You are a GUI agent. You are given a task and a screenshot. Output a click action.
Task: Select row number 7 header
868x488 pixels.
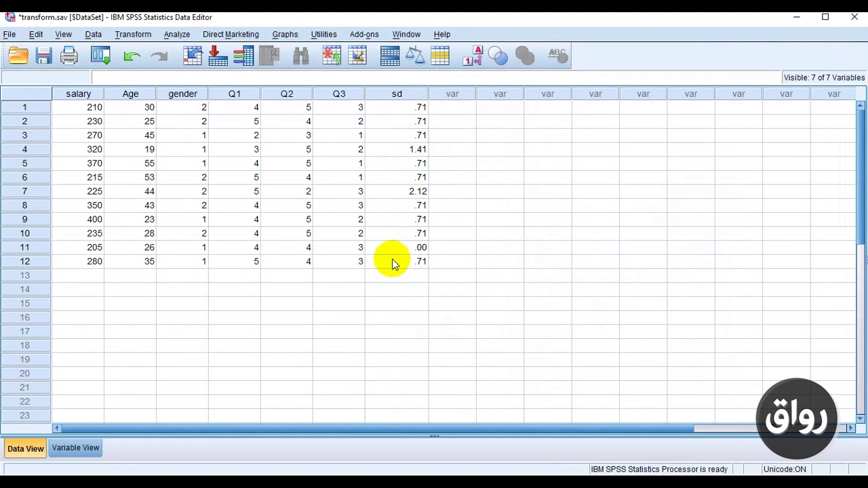25,191
